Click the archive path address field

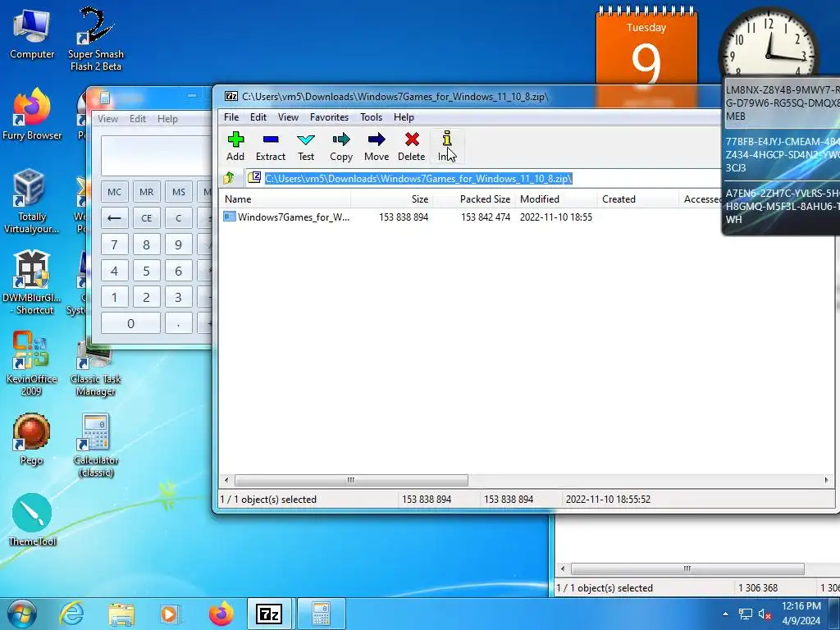tap(483, 178)
